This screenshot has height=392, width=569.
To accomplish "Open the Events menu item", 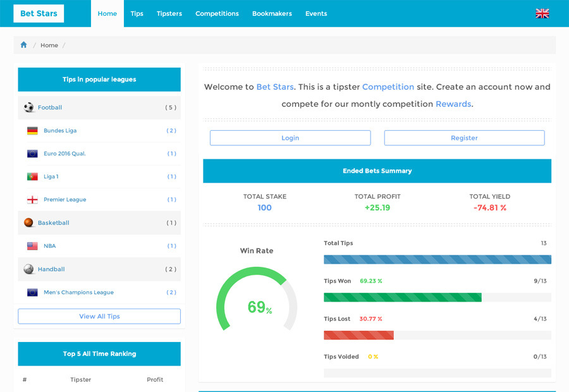I will pyautogui.click(x=316, y=13).
